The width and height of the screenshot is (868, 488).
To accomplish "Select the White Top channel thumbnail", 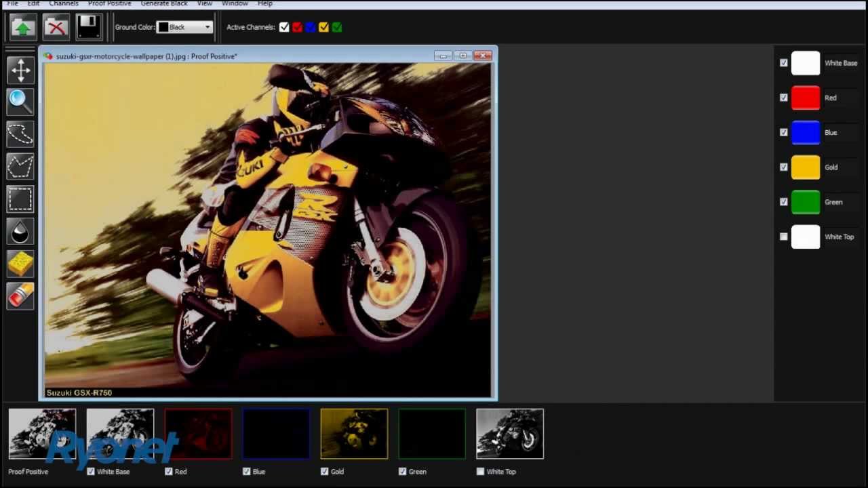I will (x=510, y=434).
